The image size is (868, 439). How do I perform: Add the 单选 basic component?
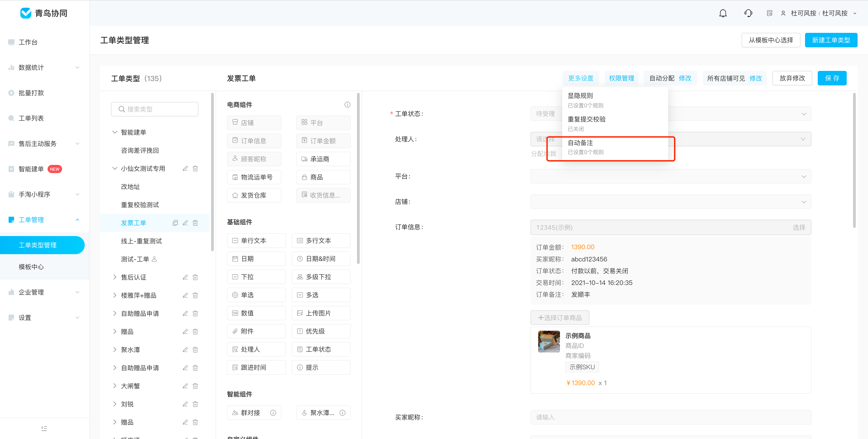tap(256, 295)
